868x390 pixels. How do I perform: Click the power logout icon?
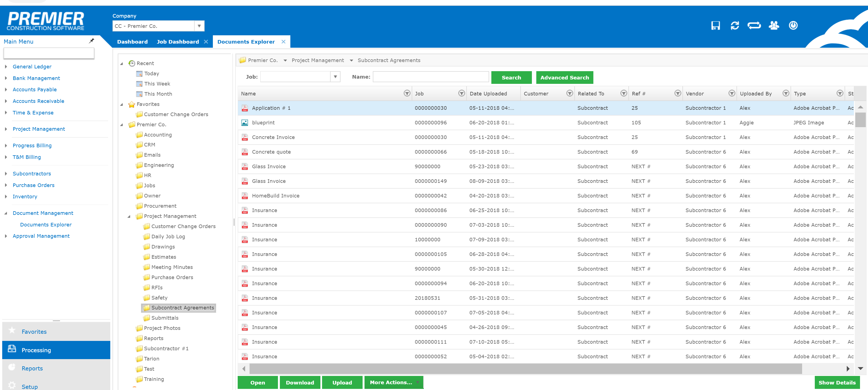[793, 26]
